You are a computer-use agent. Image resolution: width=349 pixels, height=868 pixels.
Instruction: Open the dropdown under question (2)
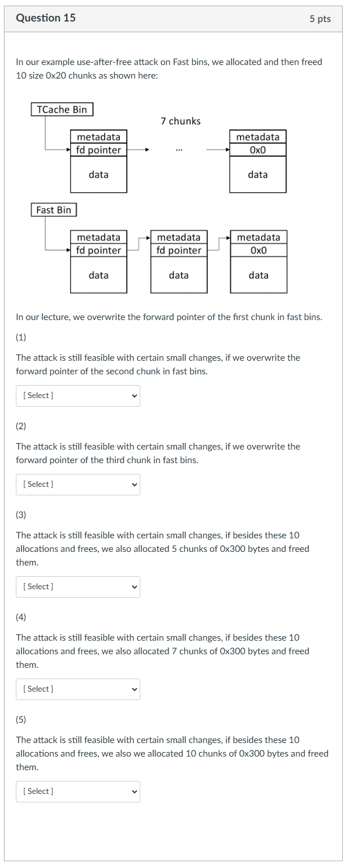[x=77, y=484]
